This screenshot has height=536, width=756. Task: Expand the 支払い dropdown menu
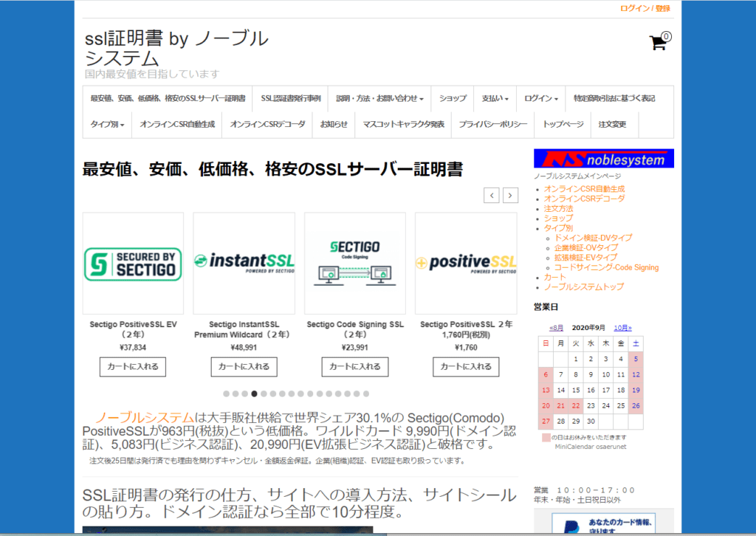tap(495, 98)
